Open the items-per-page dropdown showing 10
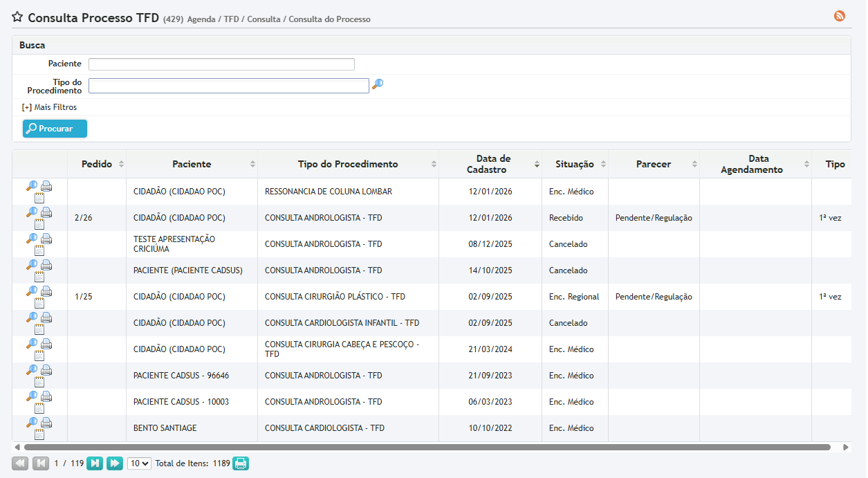Image resolution: width=868 pixels, height=478 pixels. coord(139,463)
